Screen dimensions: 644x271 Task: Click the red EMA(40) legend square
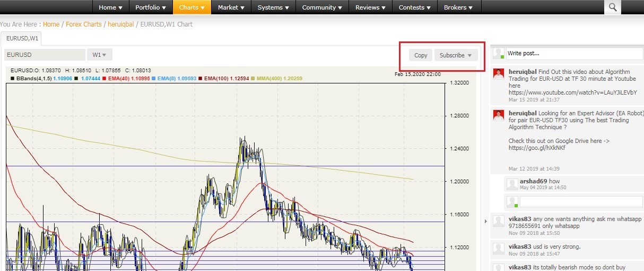point(105,79)
